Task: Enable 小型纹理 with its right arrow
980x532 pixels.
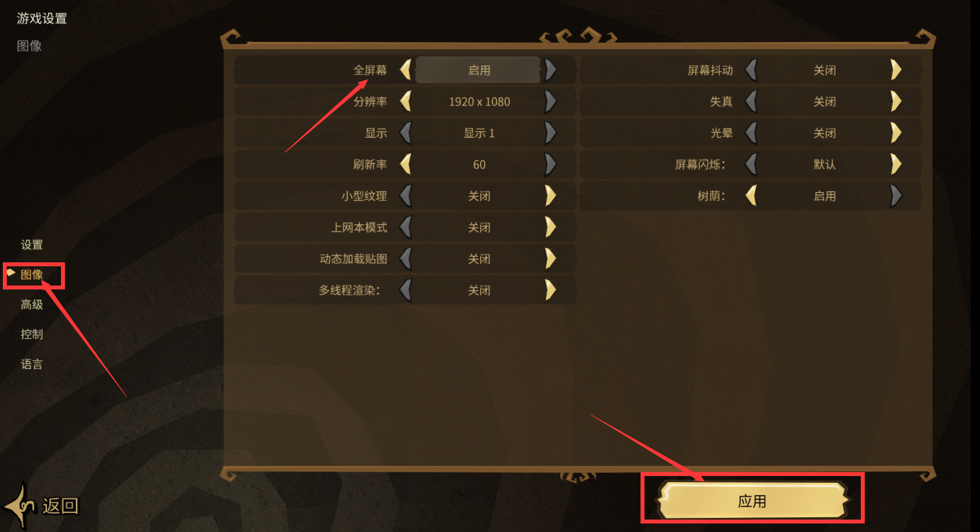Action: tap(551, 196)
